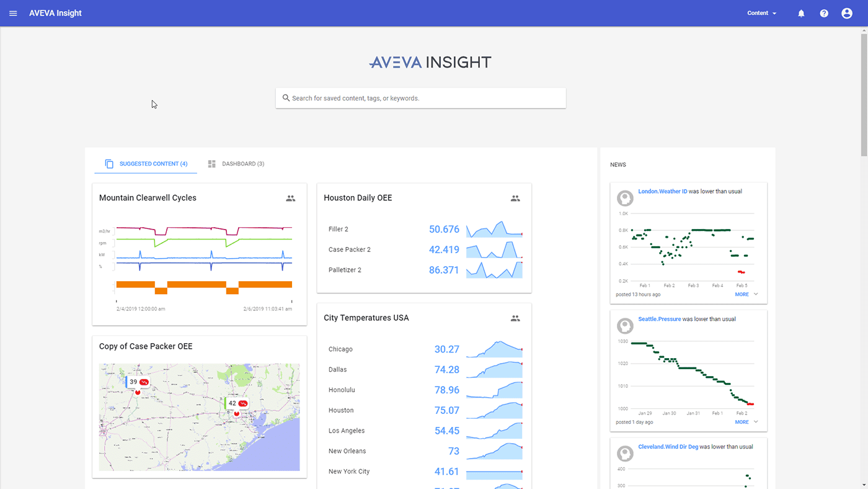
Task: Expand the Seattle.Pressure news chevron
Action: [x=756, y=422]
